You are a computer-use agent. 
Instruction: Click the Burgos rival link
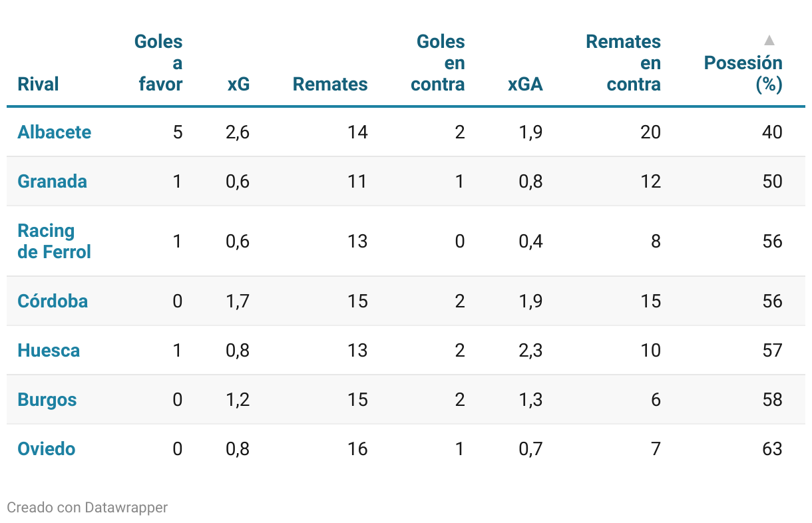tap(47, 399)
